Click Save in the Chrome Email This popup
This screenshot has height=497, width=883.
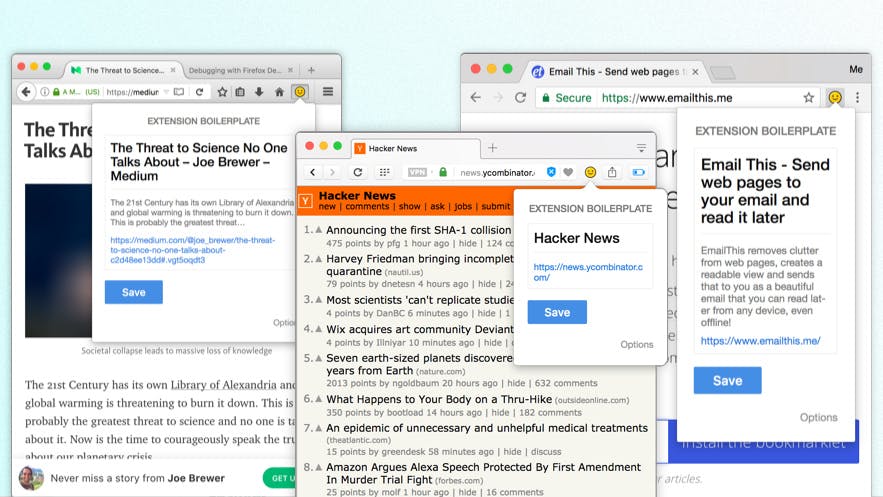pyautogui.click(x=728, y=380)
